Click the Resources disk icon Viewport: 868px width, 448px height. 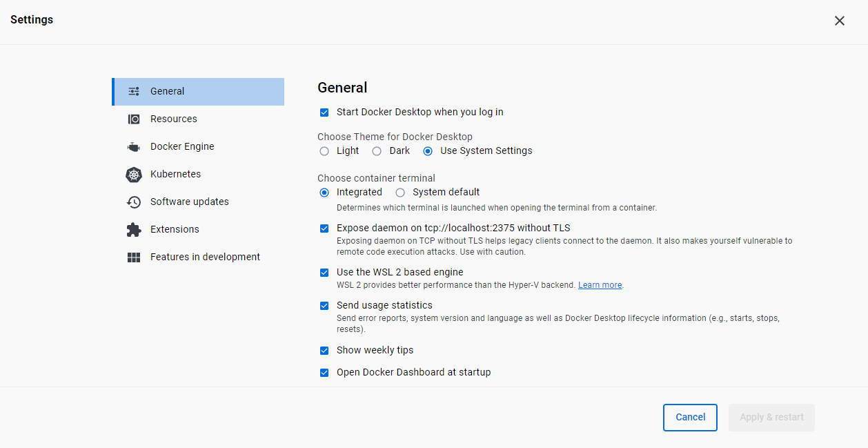tap(134, 119)
